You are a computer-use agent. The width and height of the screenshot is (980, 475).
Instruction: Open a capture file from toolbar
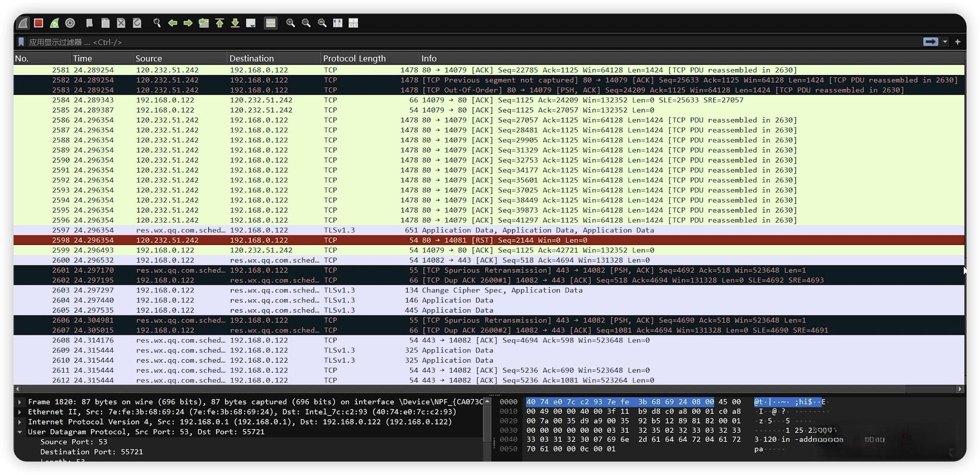[89, 23]
